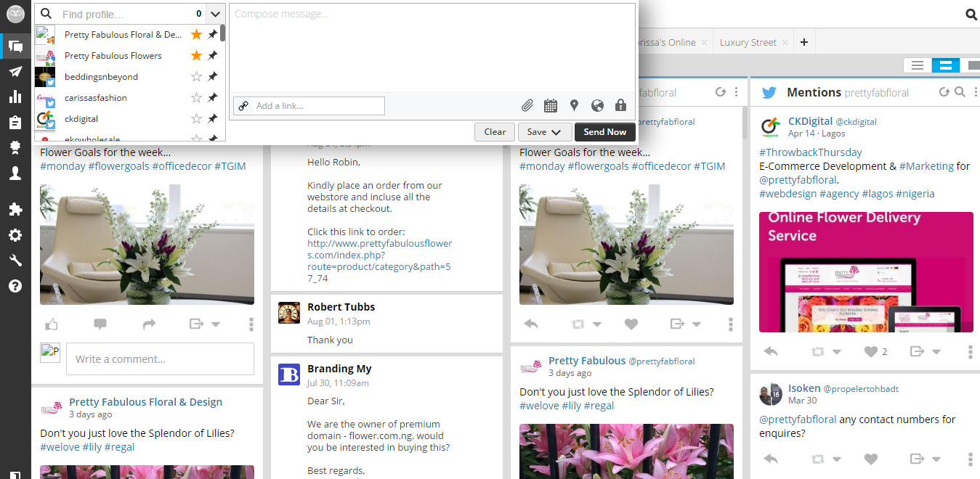Viewport: 980px width, 479px height.
Task: Star the carissasfashion profile
Action: [x=196, y=97]
